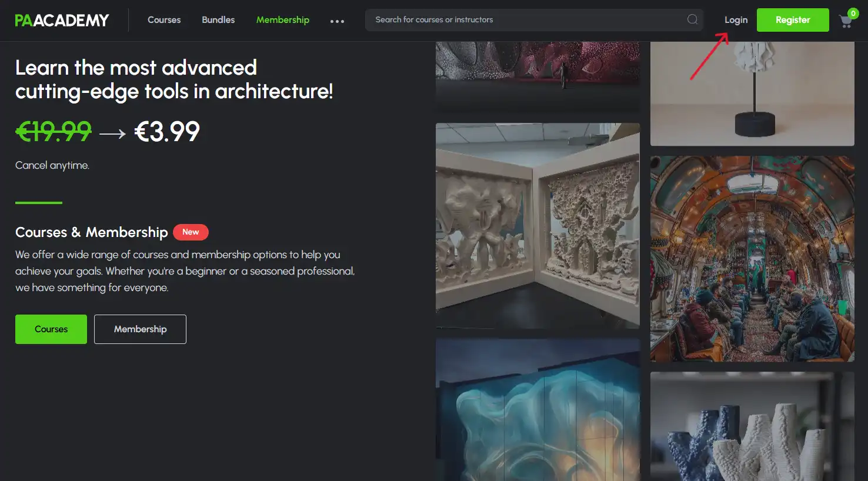Click the €3.99 discounted price
Screen dimensions: 868x481
[x=167, y=132]
